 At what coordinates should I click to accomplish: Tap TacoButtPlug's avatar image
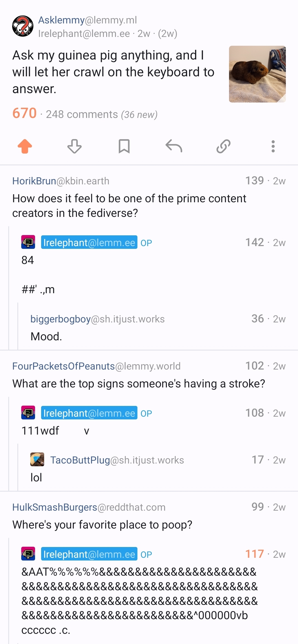[x=37, y=459]
